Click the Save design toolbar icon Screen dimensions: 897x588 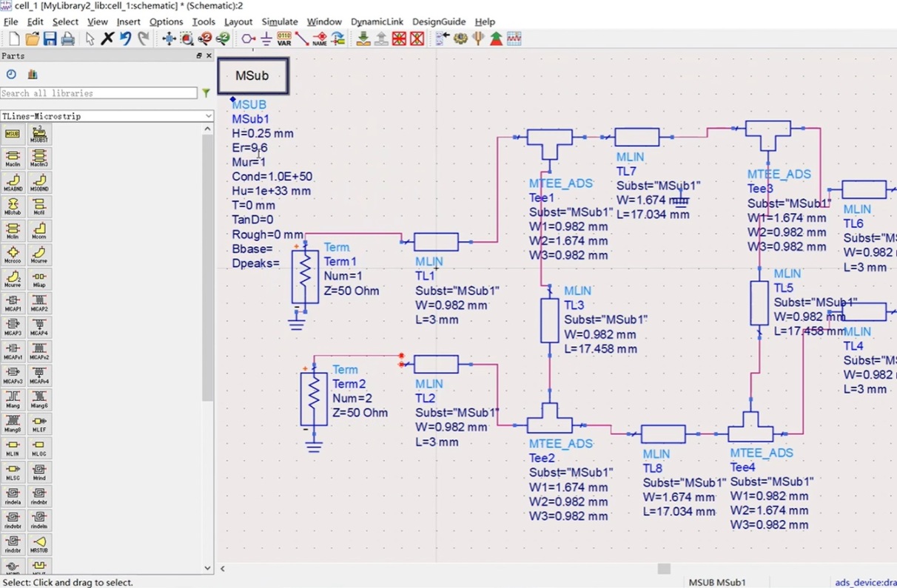tap(50, 38)
